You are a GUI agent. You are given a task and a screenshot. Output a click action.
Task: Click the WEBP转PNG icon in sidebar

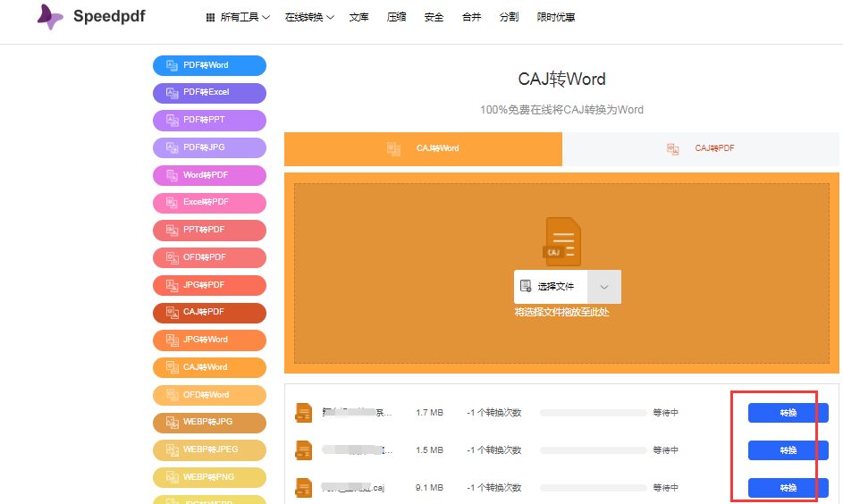point(172,478)
